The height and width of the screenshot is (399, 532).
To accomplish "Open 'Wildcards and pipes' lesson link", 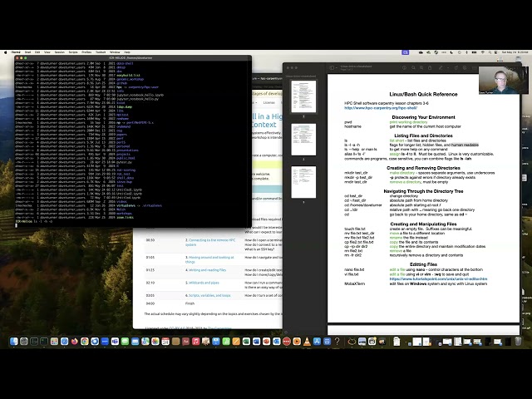I will 202,283.
